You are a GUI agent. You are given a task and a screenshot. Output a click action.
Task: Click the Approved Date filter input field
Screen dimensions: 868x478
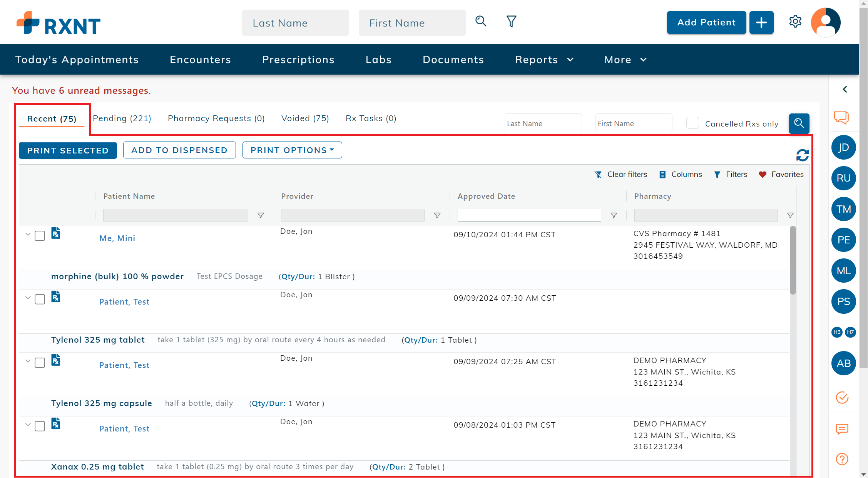(x=529, y=215)
